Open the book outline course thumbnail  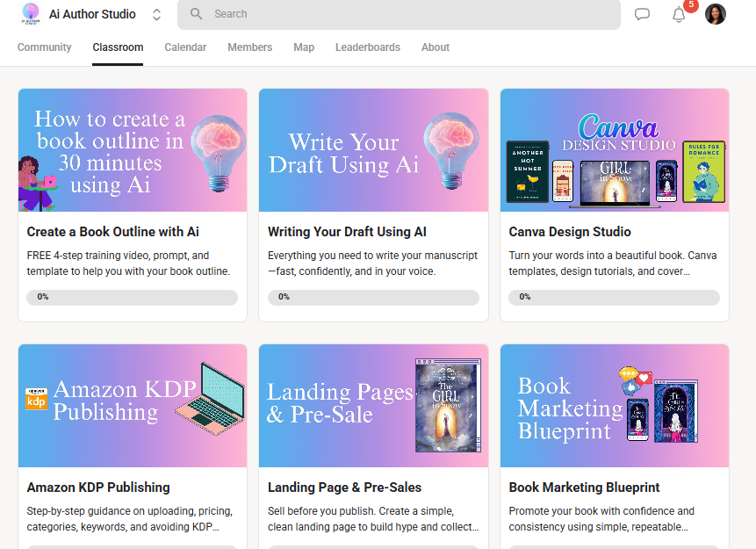[133, 150]
